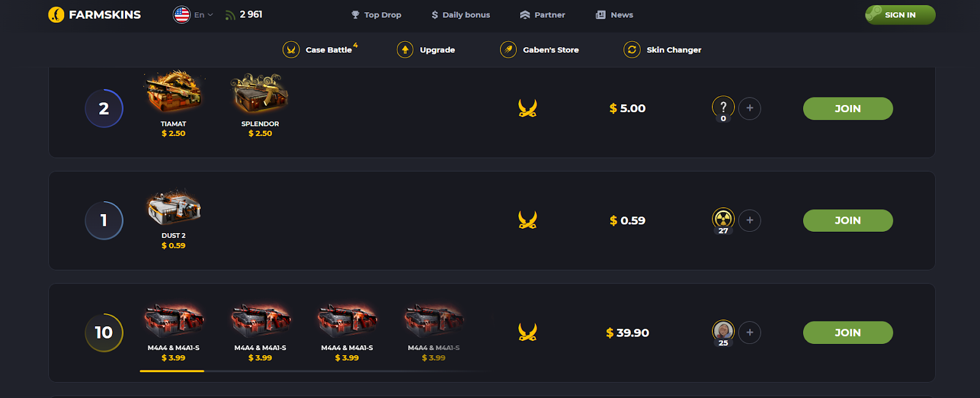This screenshot has height=398, width=980.
Task: Select the Tiamat case thumbnail
Action: pyautogui.click(x=174, y=93)
